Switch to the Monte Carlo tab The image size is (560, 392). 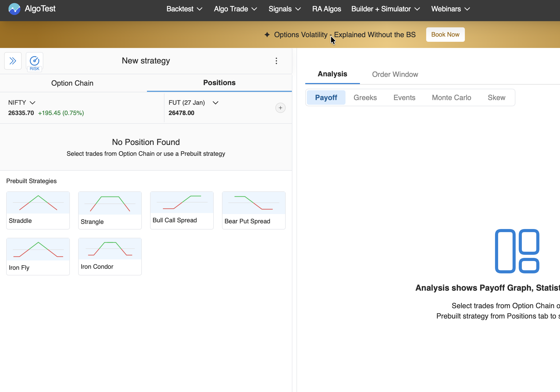click(451, 97)
